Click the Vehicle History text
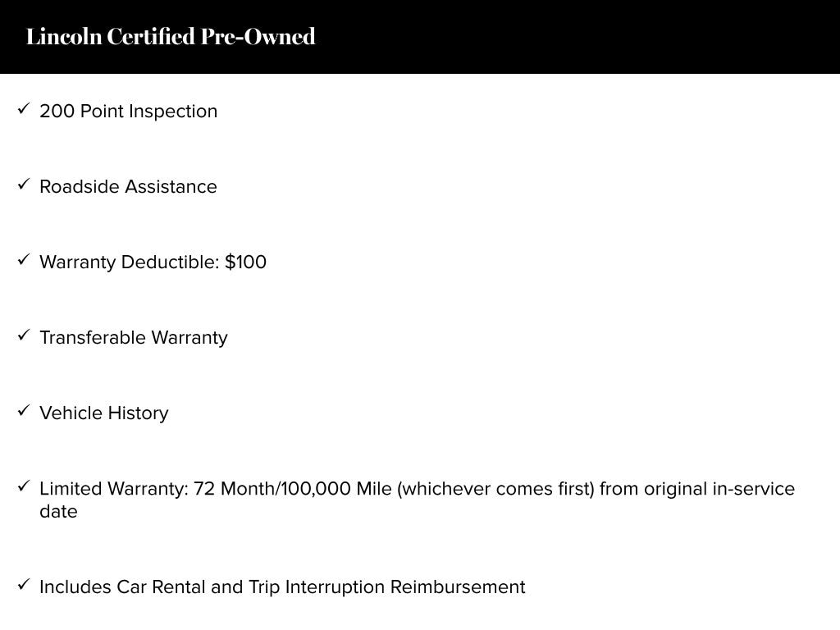Image resolution: width=840 pixels, height=630 pixels. coord(103,413)
